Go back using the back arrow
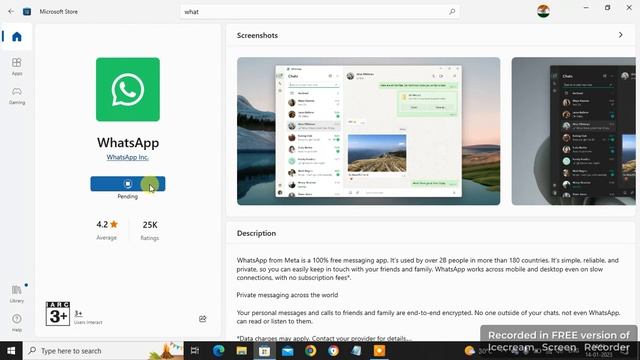Image resolution: width=640 pixels, height=360 pixels. point(11,11)
